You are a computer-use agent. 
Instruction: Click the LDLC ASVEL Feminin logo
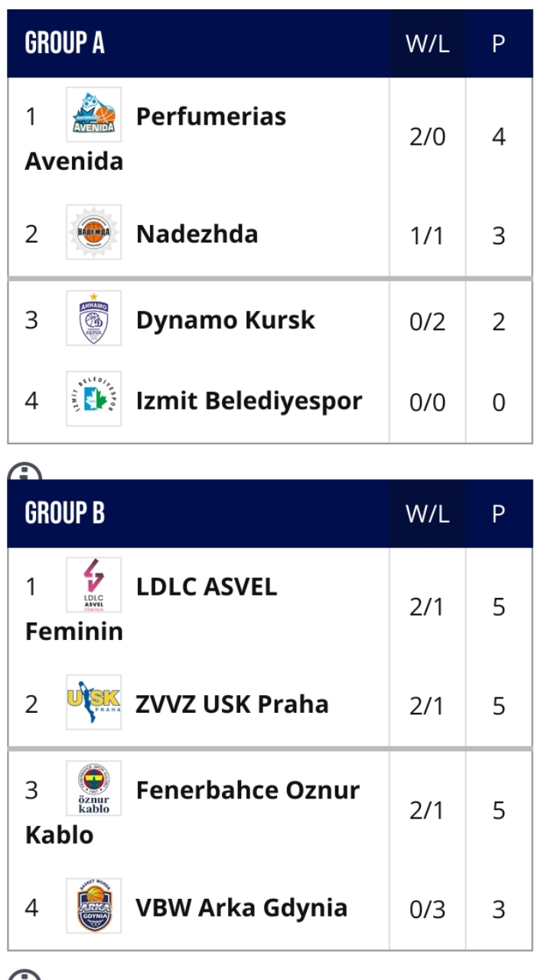(93, 585)
